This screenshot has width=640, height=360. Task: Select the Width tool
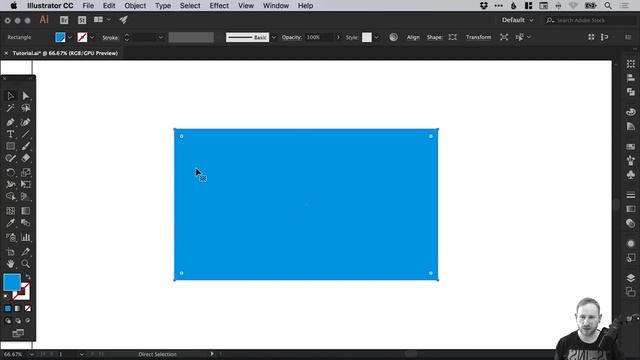(x=11, y=184)
